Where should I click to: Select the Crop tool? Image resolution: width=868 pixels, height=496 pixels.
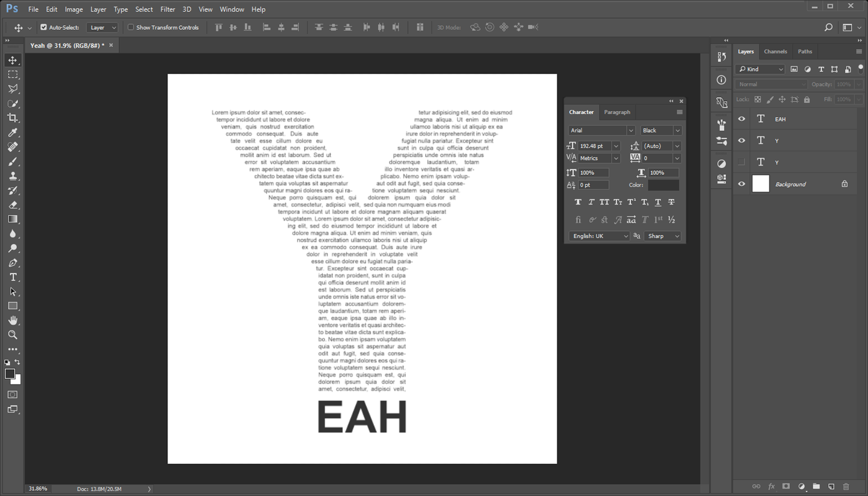coord(12,118)
